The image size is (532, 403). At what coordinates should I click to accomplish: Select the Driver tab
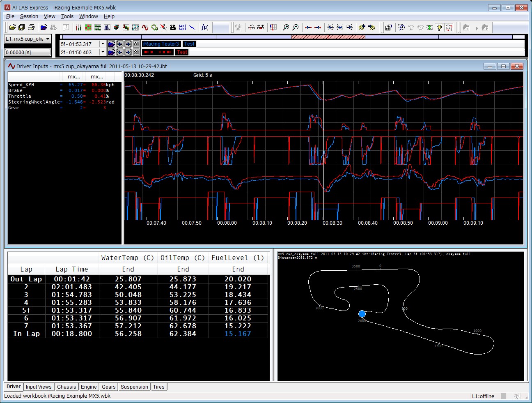tap(14, 387)
